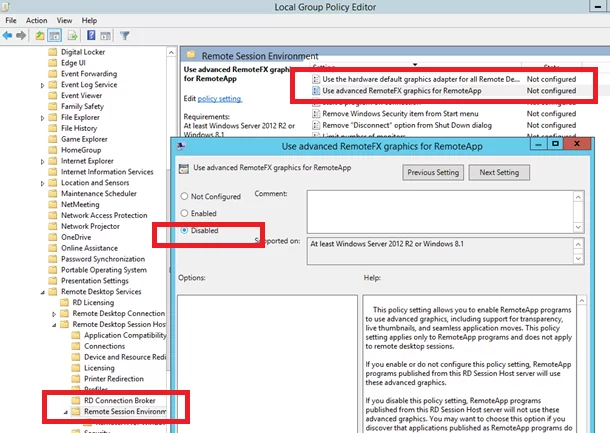Image resolution: width=610 pixels, height=433 pixels.
Task: Toggle the Show/Hide Console Tree icon
Action: [54, 36]
